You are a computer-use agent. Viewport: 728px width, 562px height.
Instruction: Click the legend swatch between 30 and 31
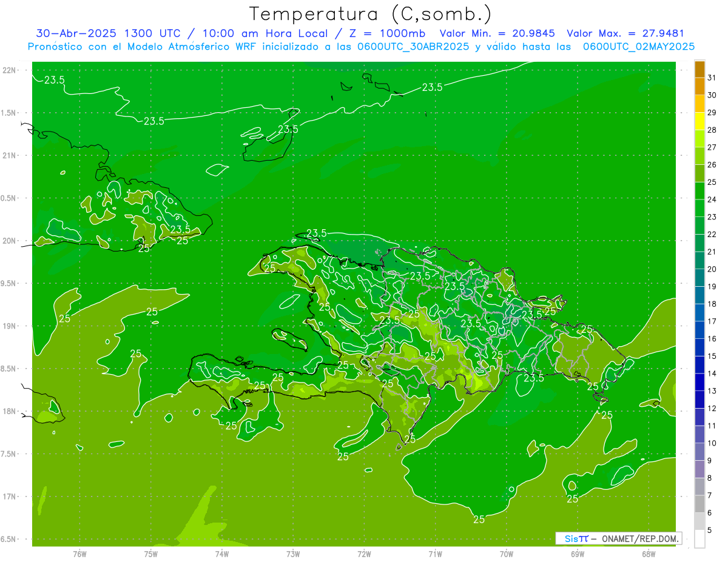click(x=699, y=86)
